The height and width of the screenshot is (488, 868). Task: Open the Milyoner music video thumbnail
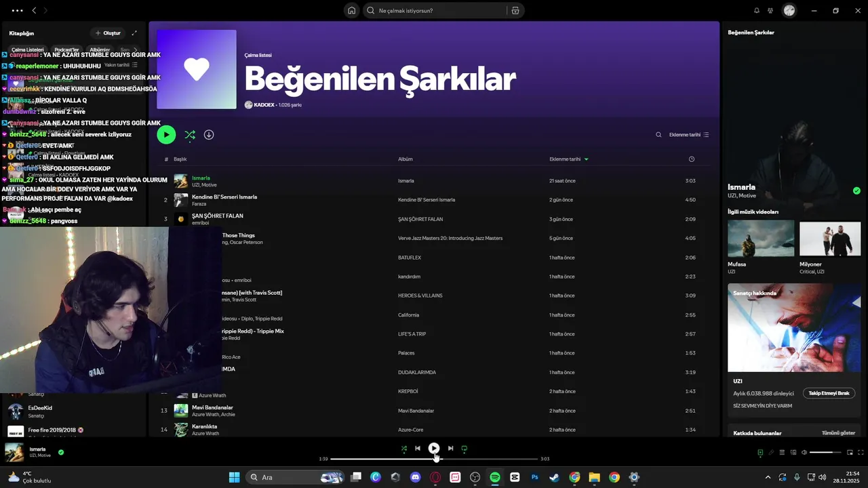(830, 238)
